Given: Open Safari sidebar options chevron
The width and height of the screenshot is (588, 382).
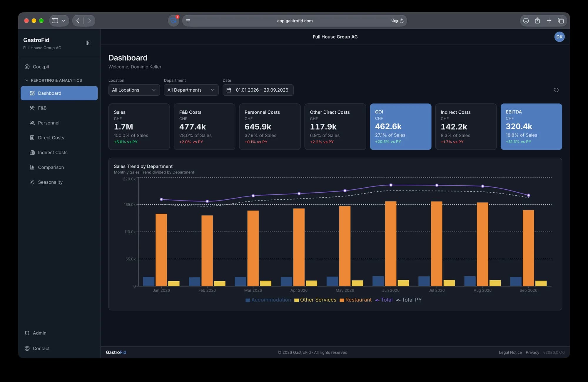Looking at the screenshot, I should coord(64,21).
